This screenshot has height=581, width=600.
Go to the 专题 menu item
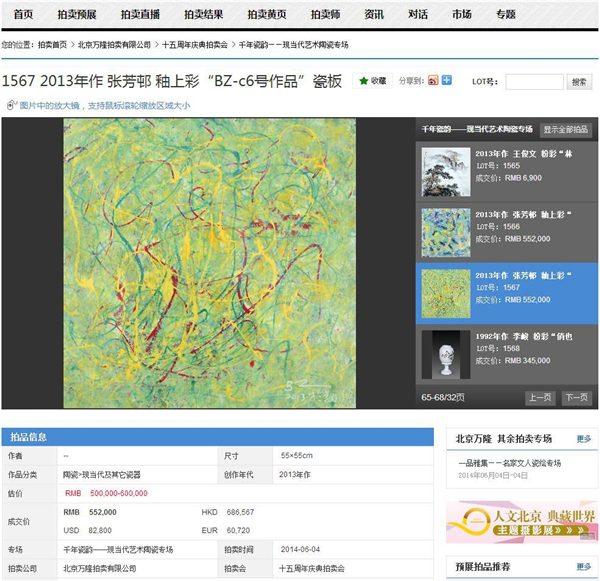[506, 15]
